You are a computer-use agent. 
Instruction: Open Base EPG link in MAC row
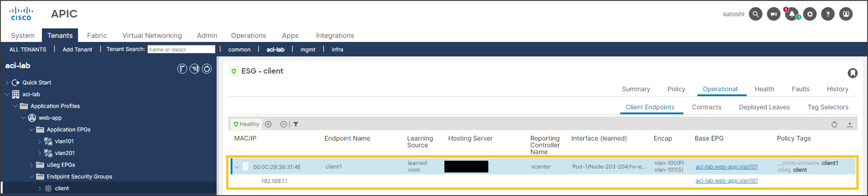[x=727, y=167]
